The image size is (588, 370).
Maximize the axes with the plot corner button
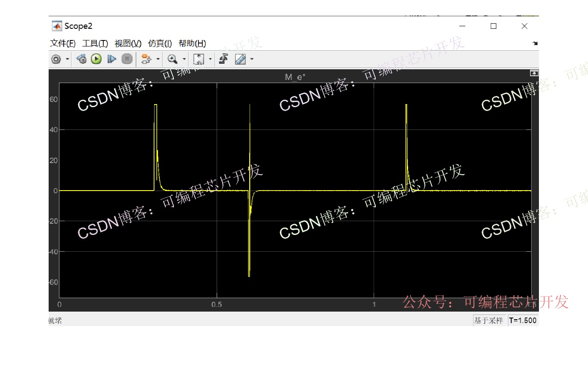point(534,73)
